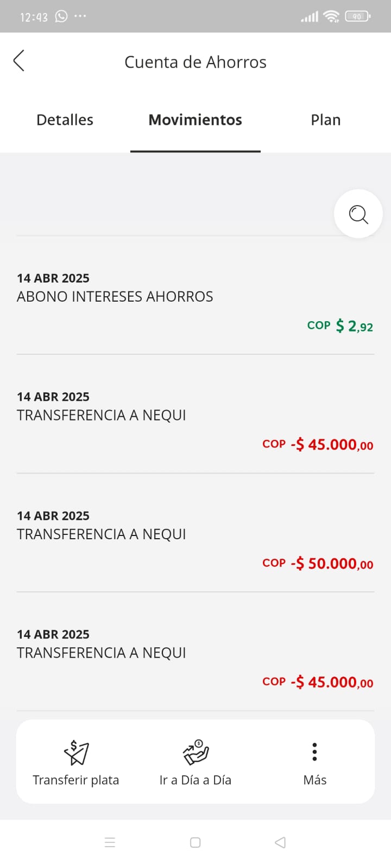Viewport: 391px width, 868px height.
Task: Switch to the Detalles tab
Action: [x=65, y=120]
